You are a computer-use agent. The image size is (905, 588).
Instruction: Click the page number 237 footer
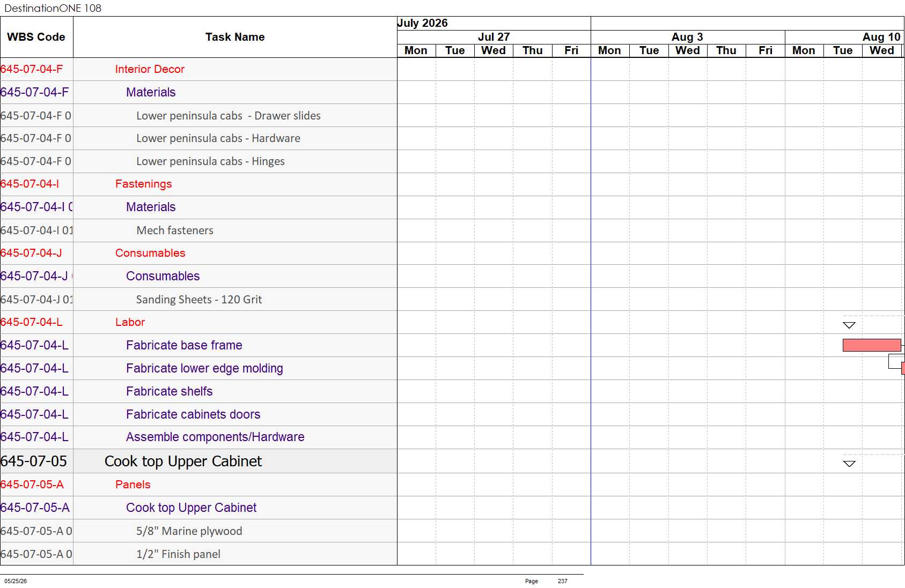coord(562,581)
